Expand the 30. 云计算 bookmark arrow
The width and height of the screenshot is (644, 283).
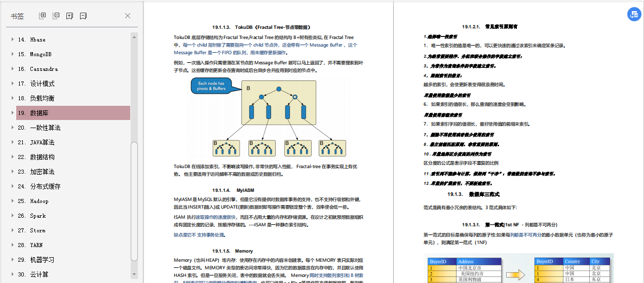point(13,274)
